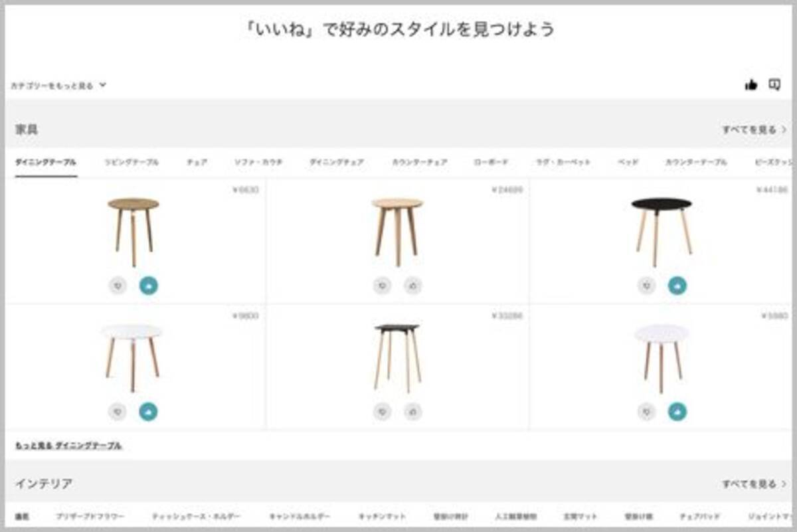Screen dimensions: 797x532
Task: Switch to the ローボード tab
Action: (x=491, y=162)
